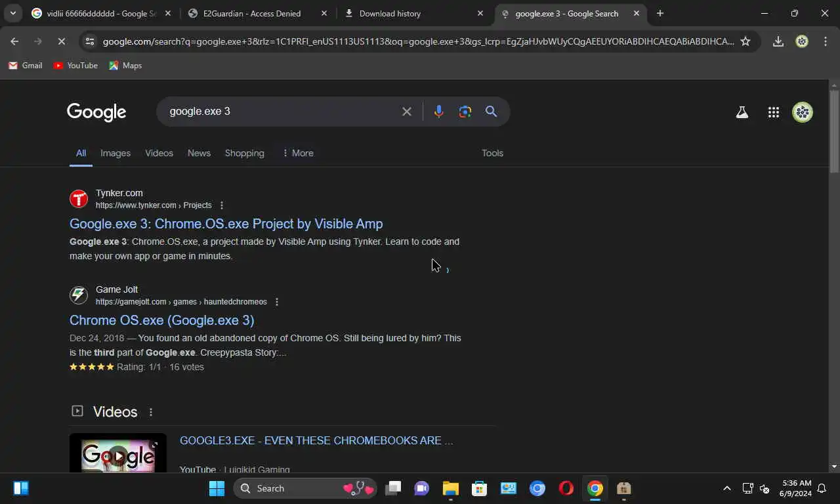The width and height of the screenshot is (840, 504).
Task: Close the E2Guardian tab
Action: 324,13
